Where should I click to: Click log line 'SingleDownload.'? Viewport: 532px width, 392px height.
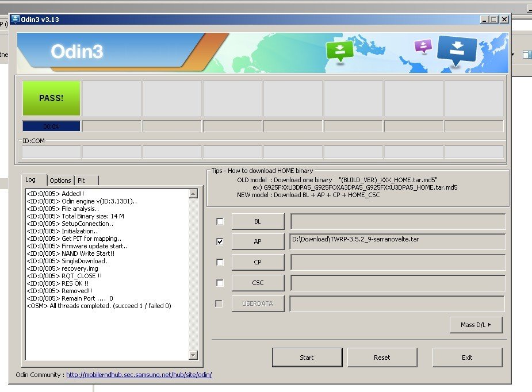(x=67, y=261)
